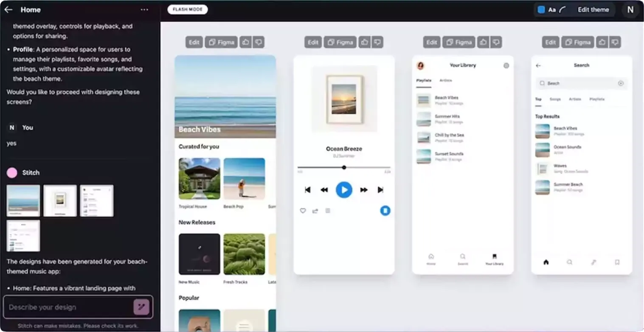The height and width of the screenshot is (332, 644).
Task: Click the heart icon under player controls
Action: click(303, 210)
